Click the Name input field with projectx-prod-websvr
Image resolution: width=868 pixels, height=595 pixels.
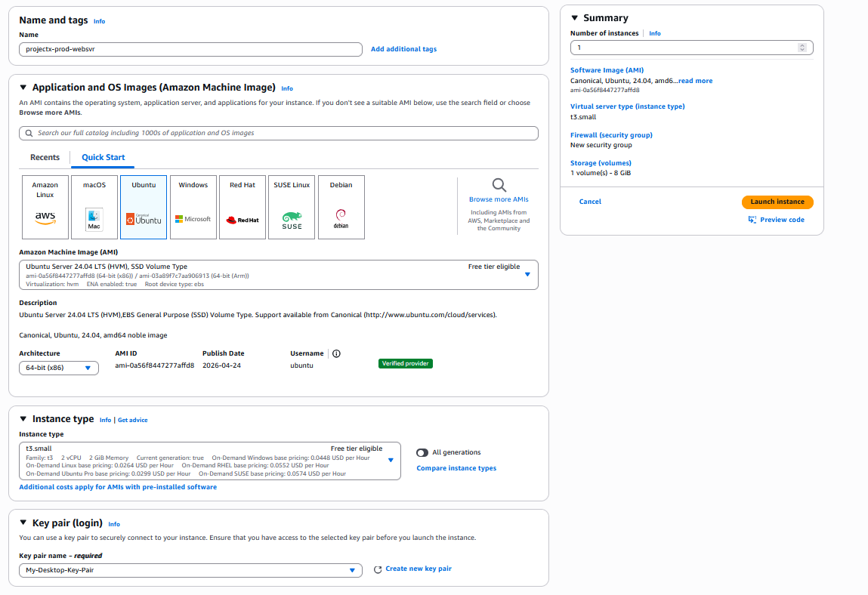point(190,49)
